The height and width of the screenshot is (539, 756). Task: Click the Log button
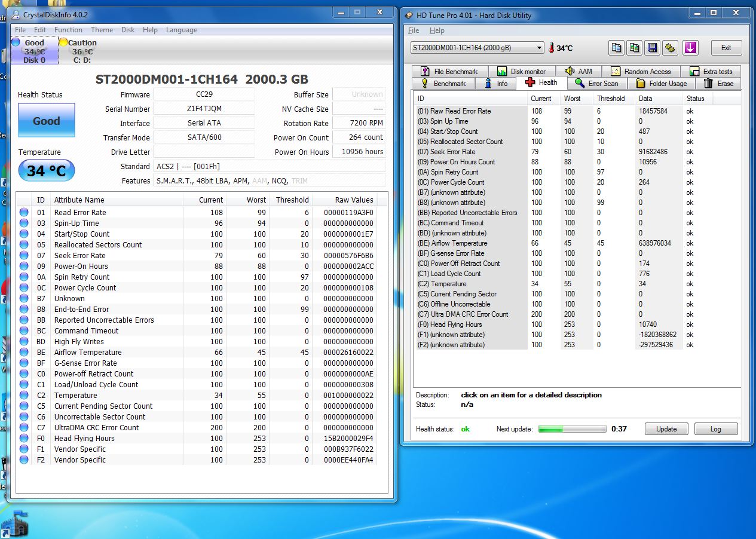[715, 429]
